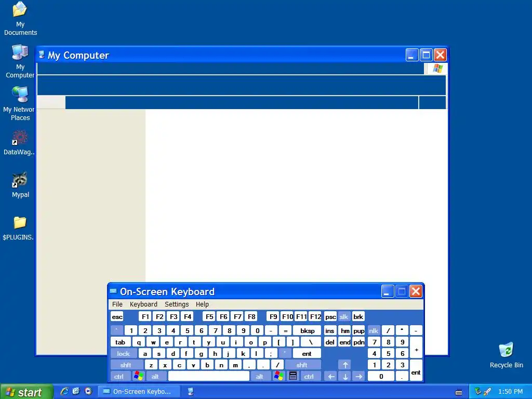Screen dimensions: 532x399
Task: Toggle the left alt key
Action: [x=156, y=377]
